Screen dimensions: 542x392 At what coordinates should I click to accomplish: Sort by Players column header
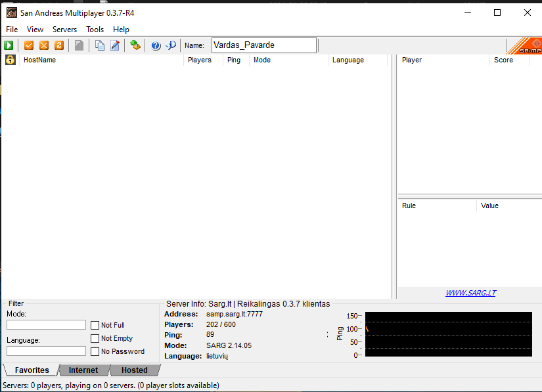pyautogui.click(x=203, y=60)
